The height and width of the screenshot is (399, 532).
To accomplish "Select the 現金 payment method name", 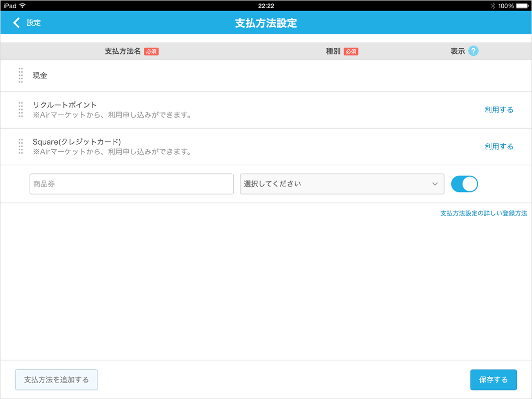I will (x=40, y=76).
